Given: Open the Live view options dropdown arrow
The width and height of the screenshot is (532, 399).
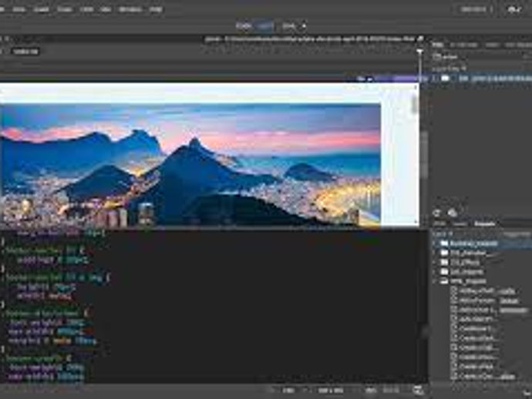Looking at the screenshot, I should click(x=304, y=25).
